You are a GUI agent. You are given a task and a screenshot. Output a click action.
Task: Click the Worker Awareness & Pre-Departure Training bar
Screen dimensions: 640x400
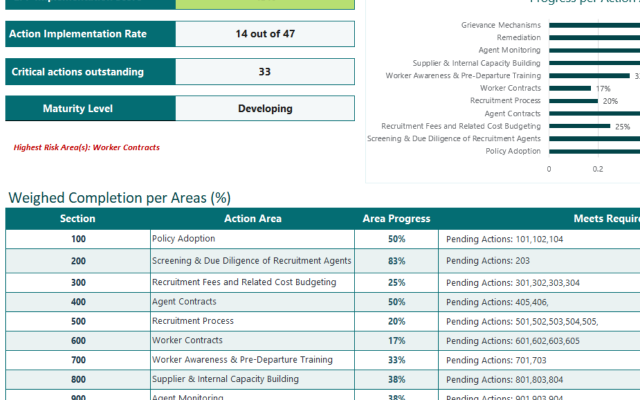pyautogui.click(x=589, y=76)
